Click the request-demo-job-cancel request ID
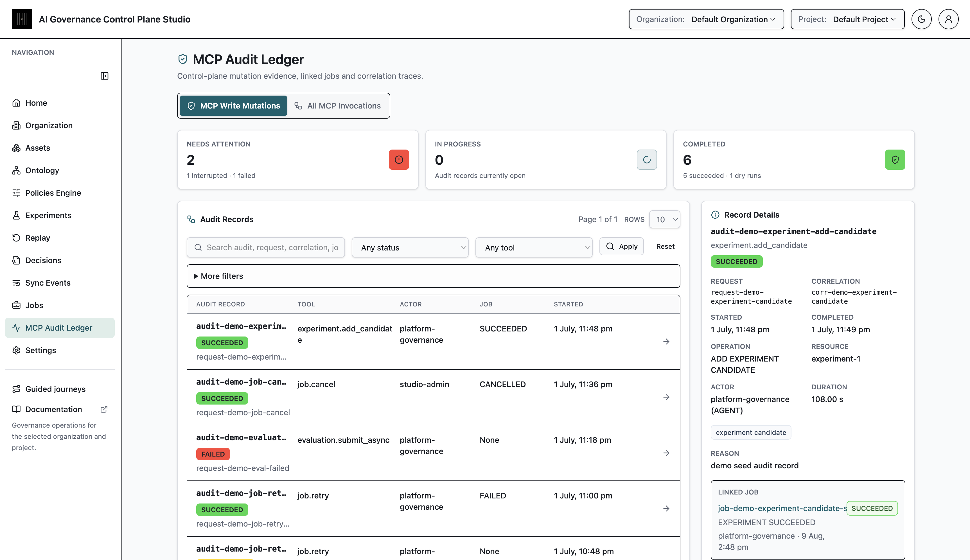This screenshot has width=970, height=560. point(243,412)
